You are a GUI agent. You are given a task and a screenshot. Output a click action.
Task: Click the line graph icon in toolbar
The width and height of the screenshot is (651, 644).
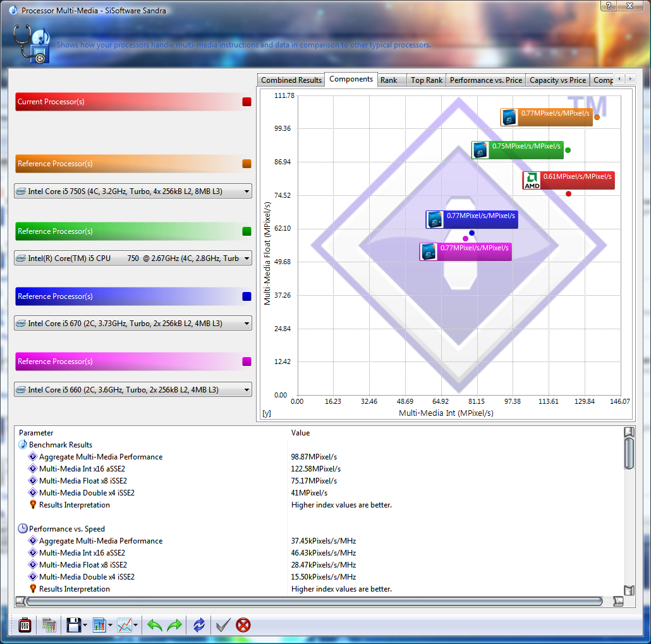click(x=125, y=625)
